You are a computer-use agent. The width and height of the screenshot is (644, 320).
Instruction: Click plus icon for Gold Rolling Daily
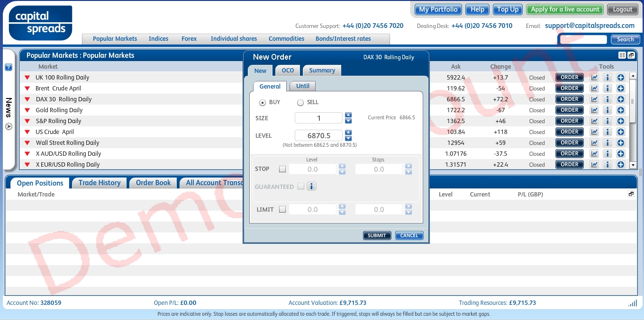tap(621, 110)
